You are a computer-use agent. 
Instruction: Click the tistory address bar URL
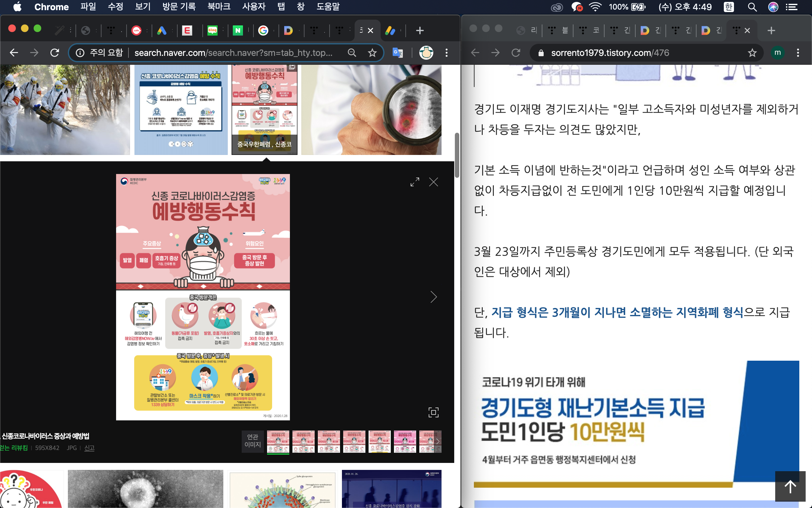click(x=610, y=53)
